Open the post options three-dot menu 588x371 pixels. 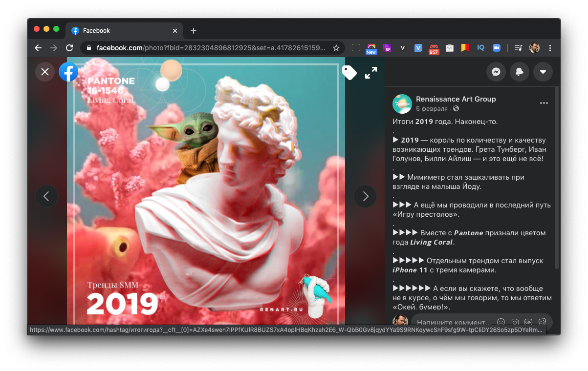coord(544,103)
